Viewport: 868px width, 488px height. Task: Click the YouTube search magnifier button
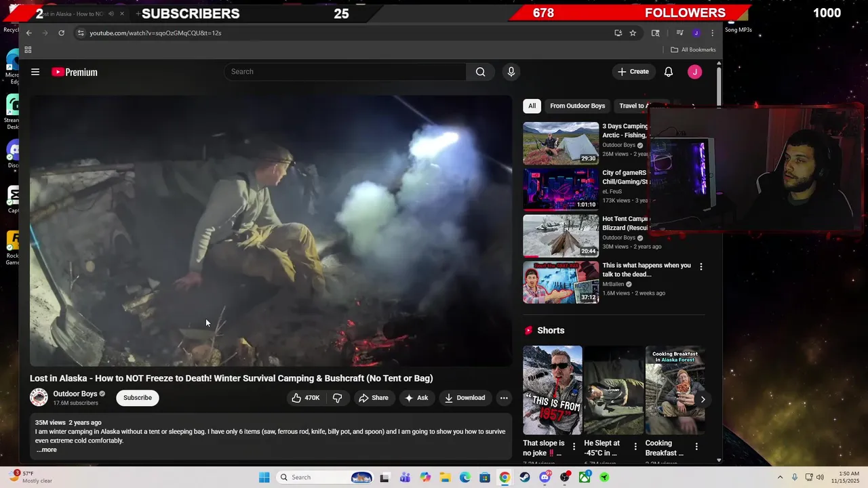[480, 72]
